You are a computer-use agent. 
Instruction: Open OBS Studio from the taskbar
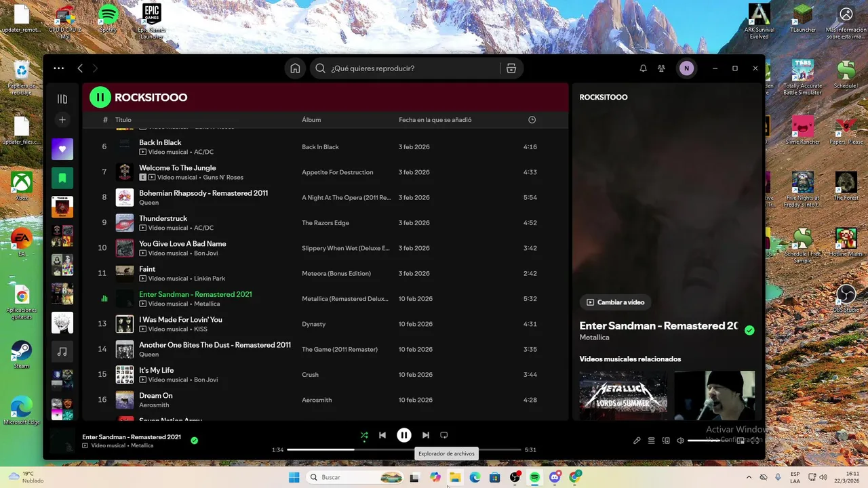click(515, 478)
